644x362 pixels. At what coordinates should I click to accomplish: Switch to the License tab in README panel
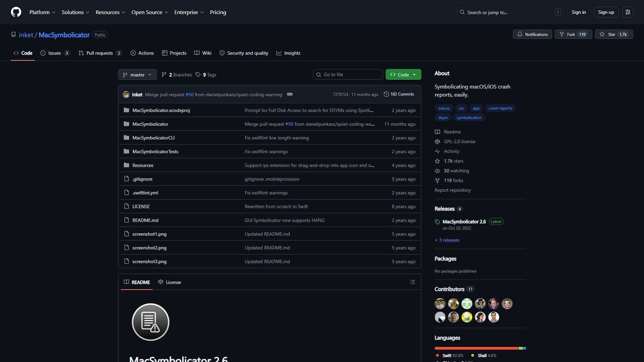[170, 282]
